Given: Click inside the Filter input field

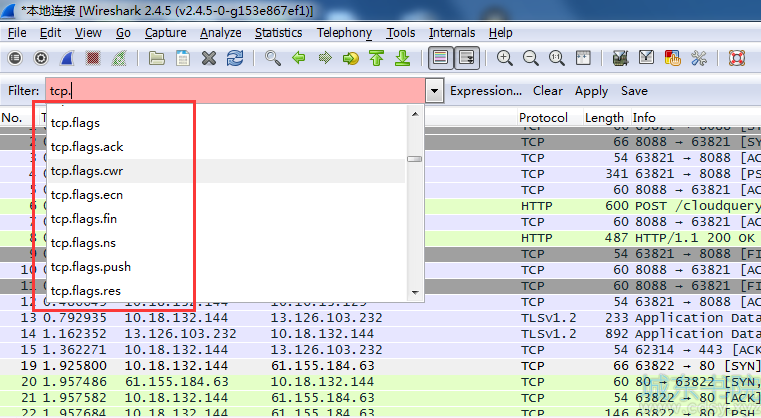Looking at the screenshot, I should (236, 91).
